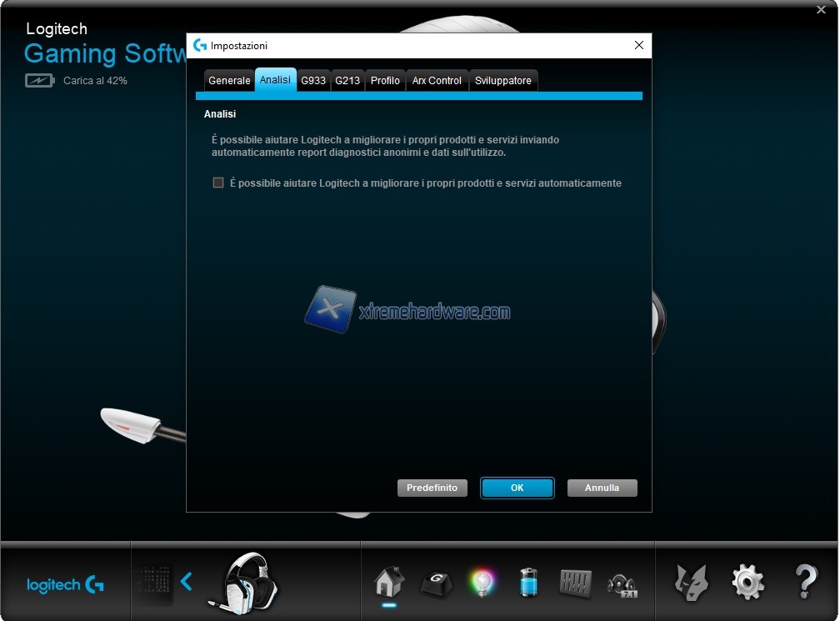Click the Logitech G logo
840x621 pixels.
65,584
